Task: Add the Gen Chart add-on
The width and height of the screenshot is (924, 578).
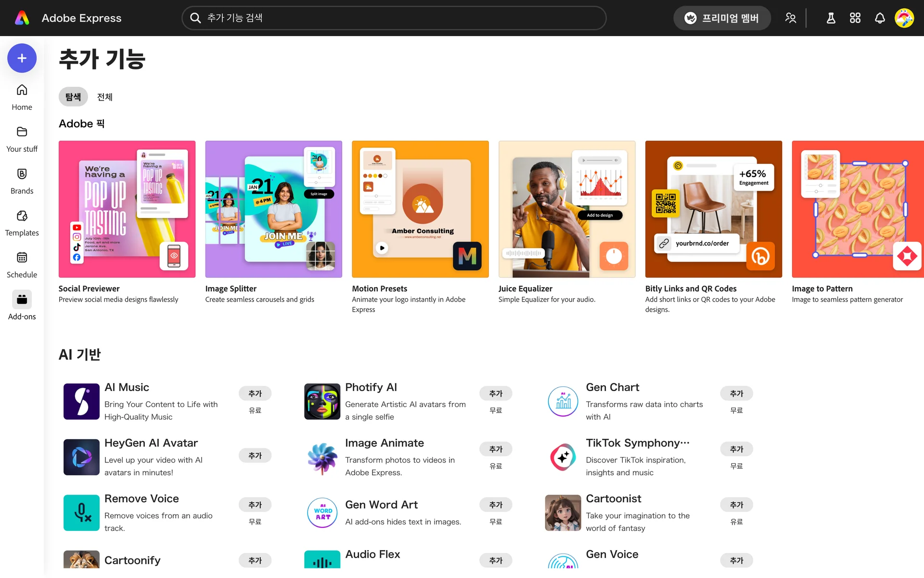Action: tap(736, 394)
